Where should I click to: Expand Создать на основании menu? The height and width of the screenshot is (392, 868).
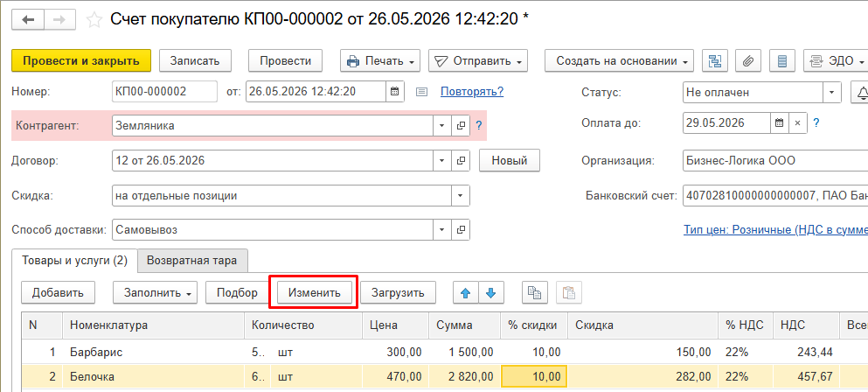pos(619,61)
